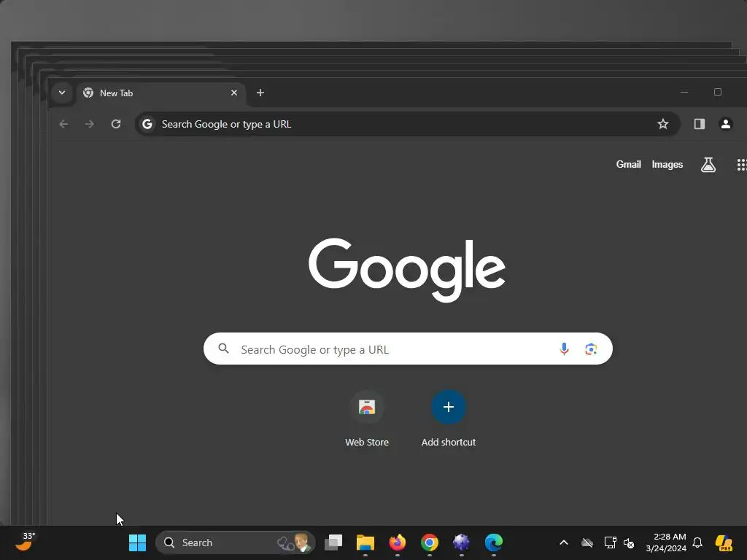Screen dimensions: 747x560
Task: Open Task View on taskbar
Action: (x=333, y=542)
